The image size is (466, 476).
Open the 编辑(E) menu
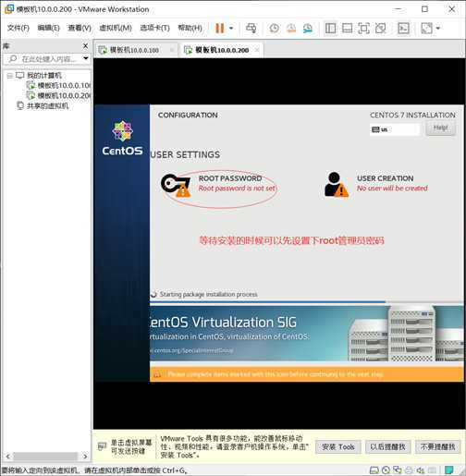48,28
